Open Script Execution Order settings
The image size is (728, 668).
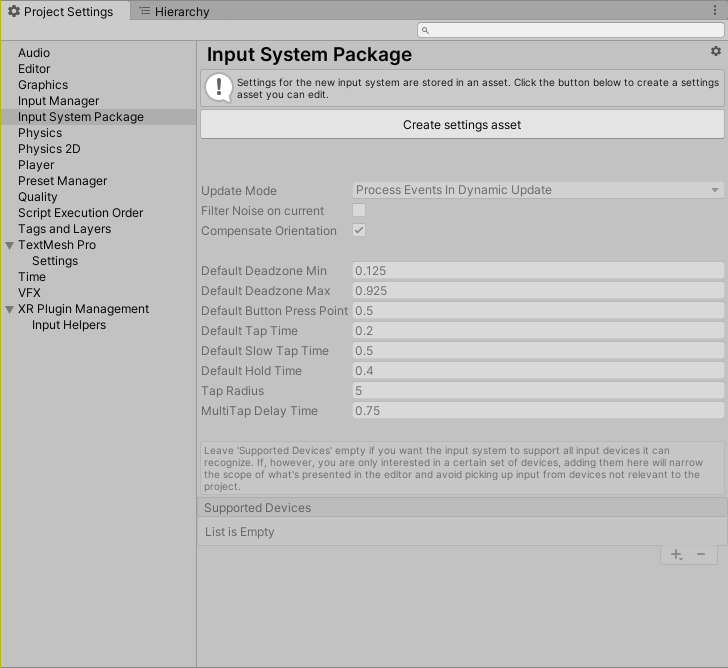click(x=80, y=213)
